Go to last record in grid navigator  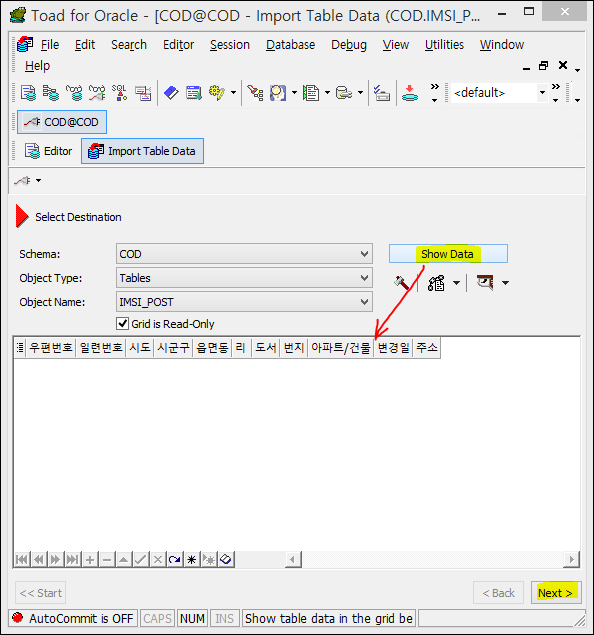(73, 560)
